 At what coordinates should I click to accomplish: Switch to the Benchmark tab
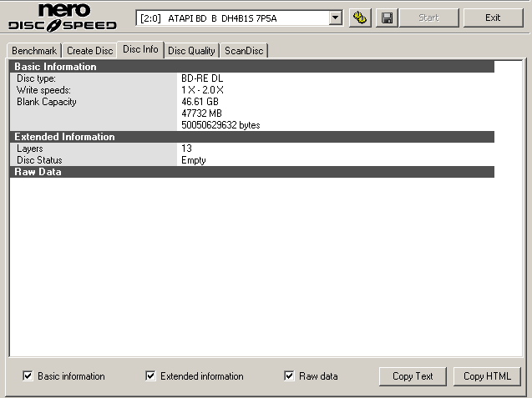[x=34, y=51]
